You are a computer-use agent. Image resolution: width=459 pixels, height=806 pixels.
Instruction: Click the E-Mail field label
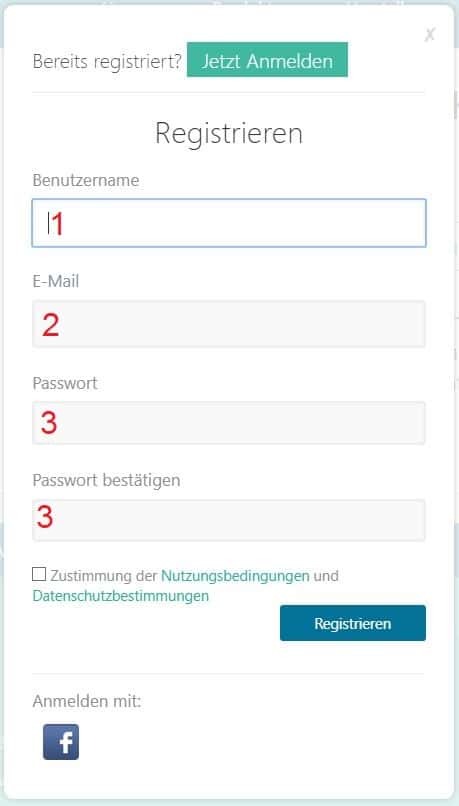56,281
